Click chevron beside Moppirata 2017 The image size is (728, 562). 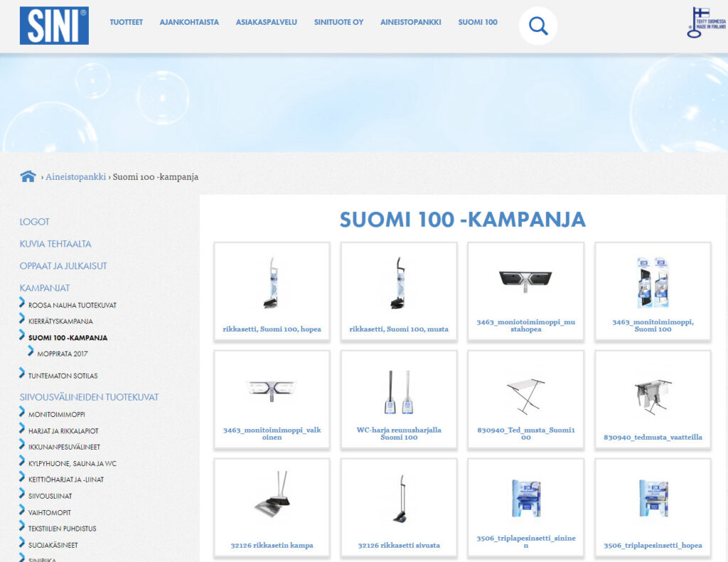pos(31,351)
